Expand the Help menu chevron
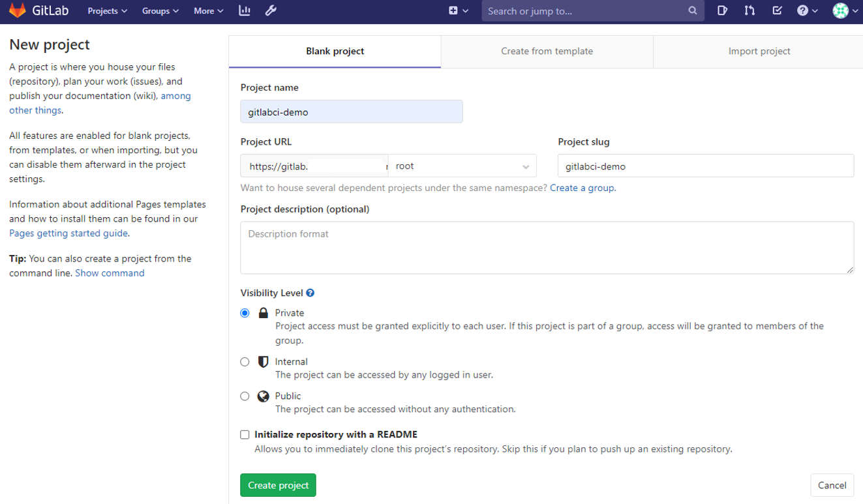This screenshot has height=504, width=863. [x=815, y=11]
